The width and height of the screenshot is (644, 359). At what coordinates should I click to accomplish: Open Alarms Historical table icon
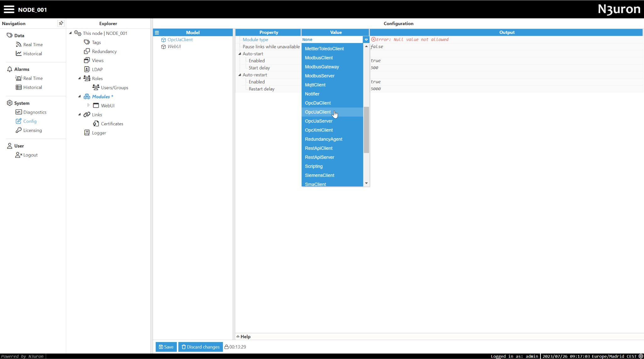19,87
